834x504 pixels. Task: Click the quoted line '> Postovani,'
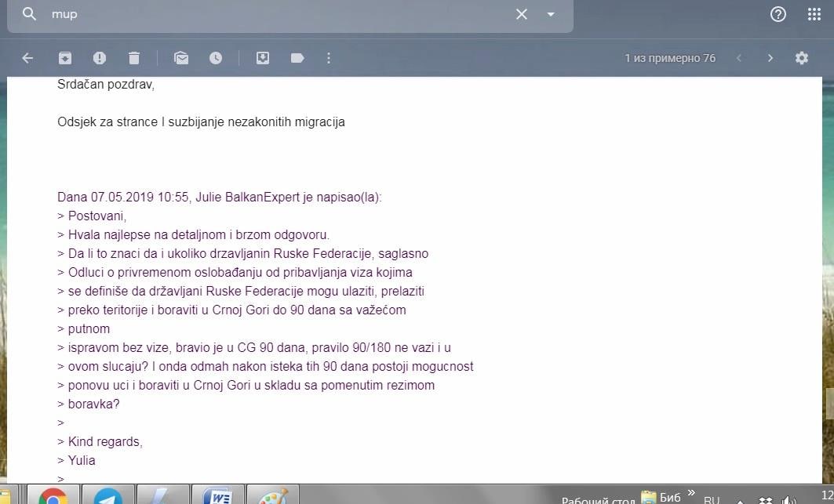coord(92,216)
